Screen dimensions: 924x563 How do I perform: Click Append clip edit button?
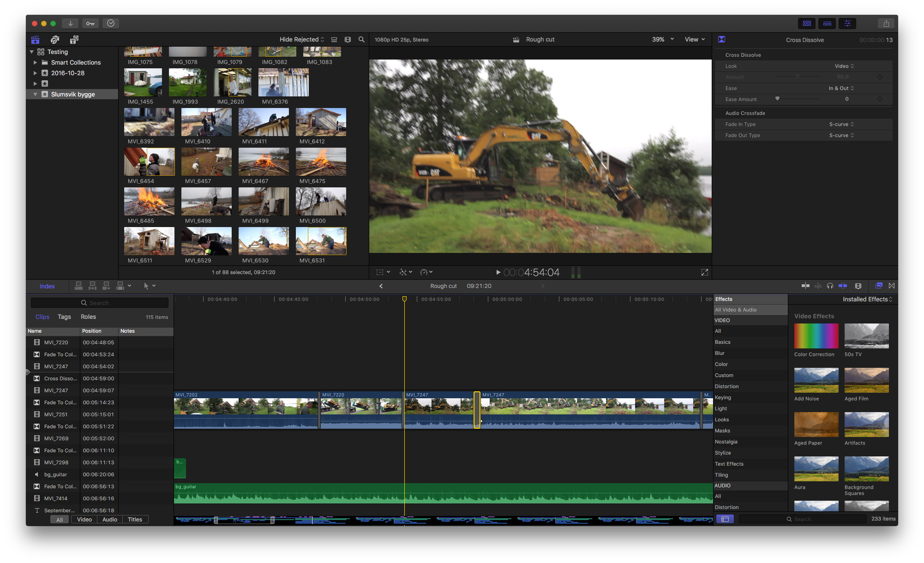(x=107, y=286)
